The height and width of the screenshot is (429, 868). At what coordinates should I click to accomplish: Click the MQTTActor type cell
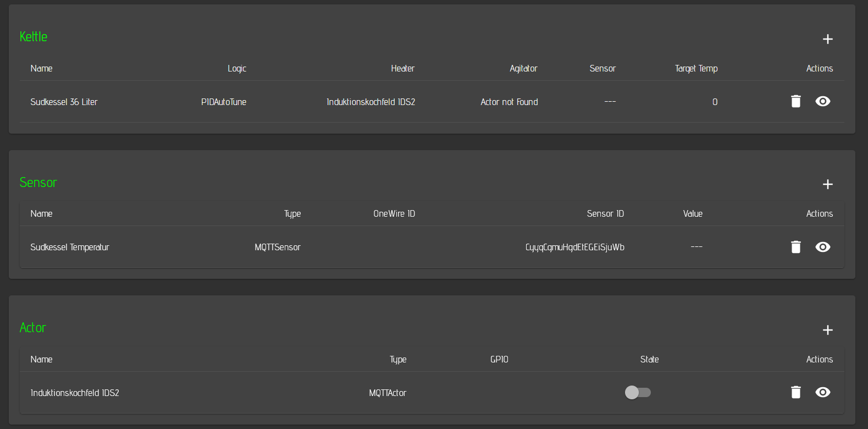point(387,393)
